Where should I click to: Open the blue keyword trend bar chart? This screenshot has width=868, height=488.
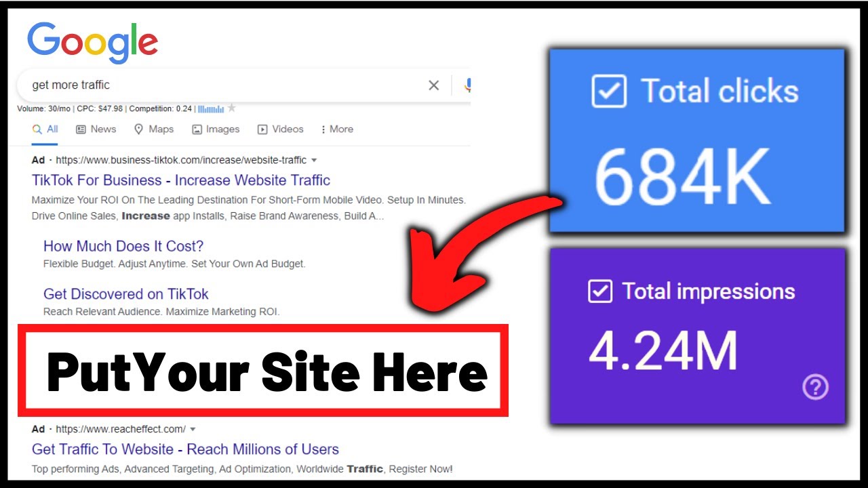click(211, 108)
